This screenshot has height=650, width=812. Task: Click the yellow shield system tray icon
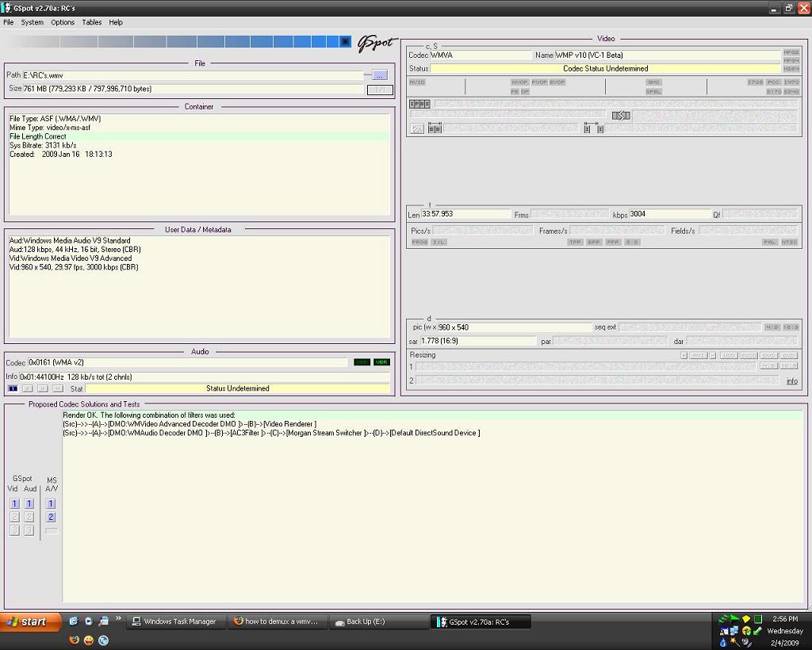746,619
